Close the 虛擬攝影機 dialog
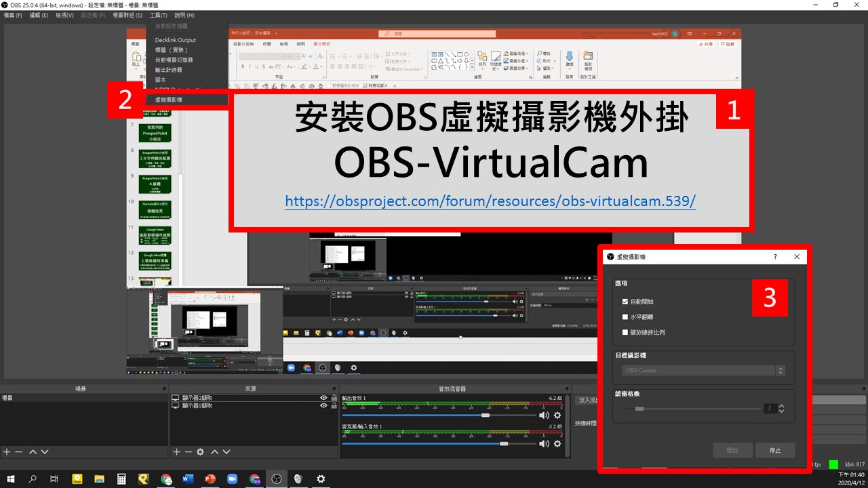The image size is (868, 488). [x=797, y=257]
